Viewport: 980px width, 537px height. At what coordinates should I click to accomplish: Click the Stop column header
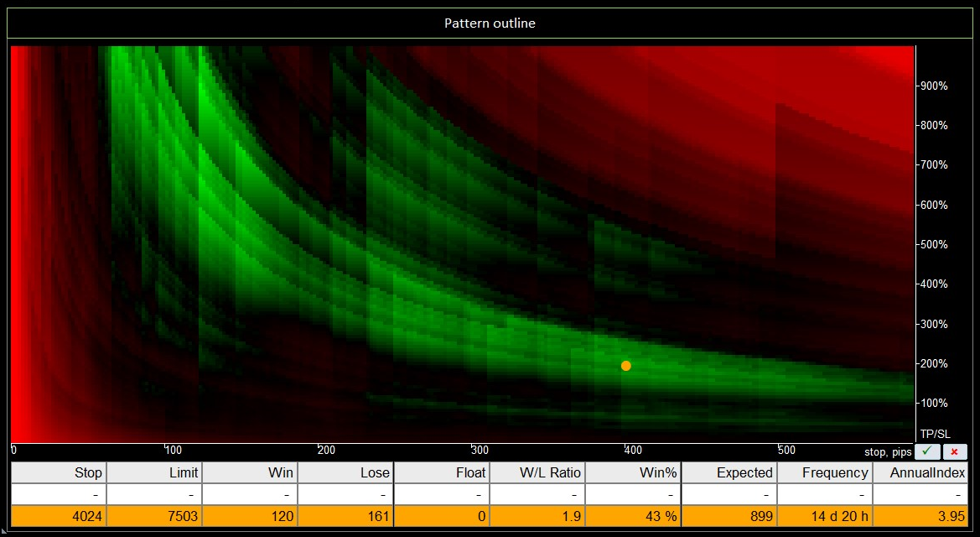(59, 472)
